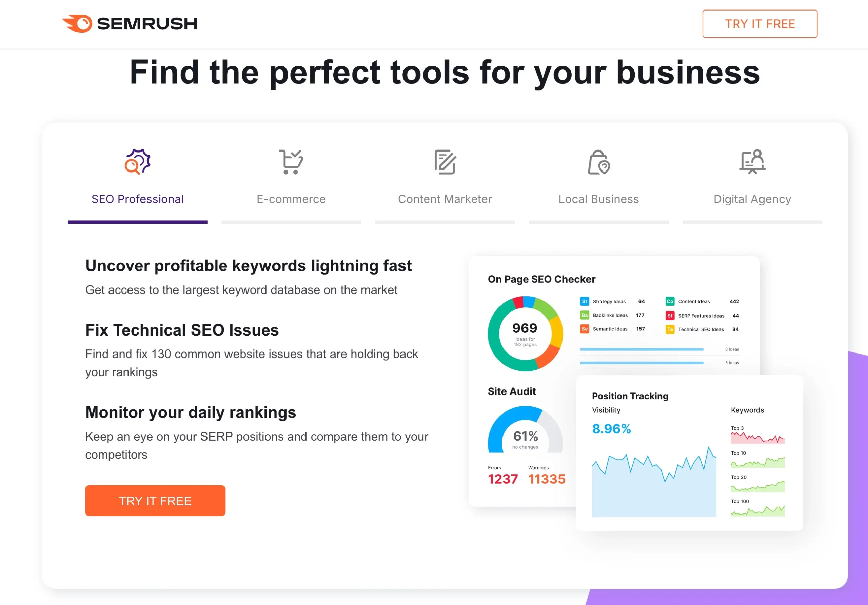Click the Backlinks Ideas badge icon

click(x=585, y=315)
